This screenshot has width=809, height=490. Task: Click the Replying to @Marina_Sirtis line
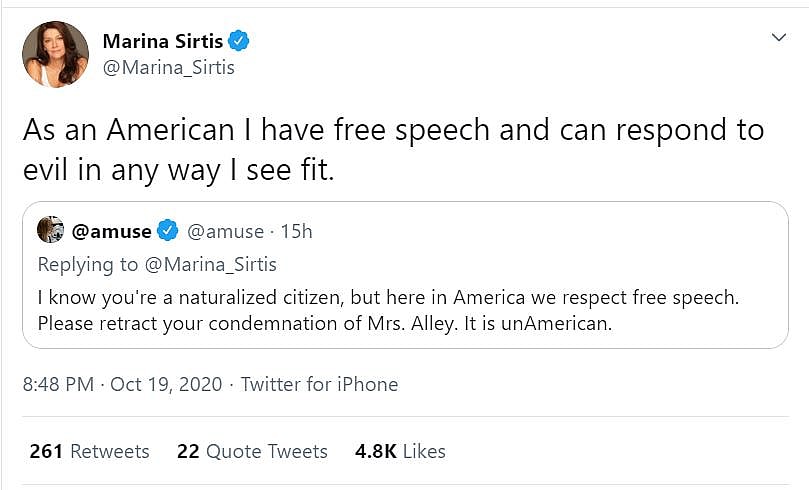(x=157, y=265)
